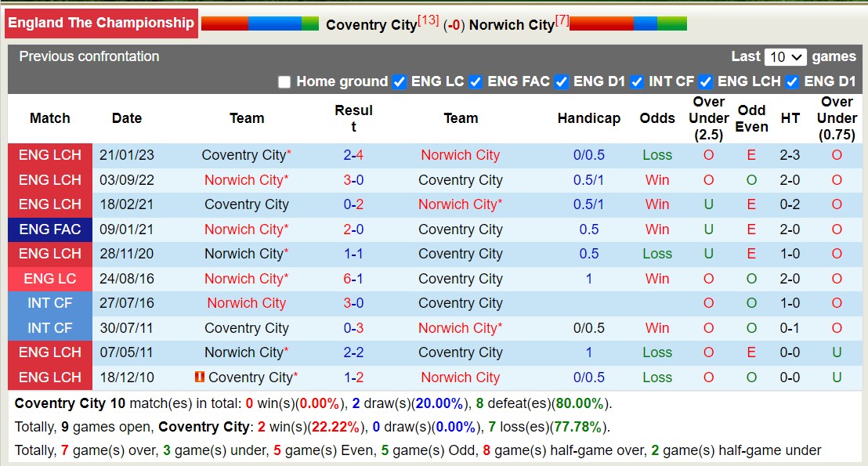Select the ENG LCH badge in the bottom 18/12/10 row
Image resolution: width=868 pixels, height=466 pixels.
(49, 377)
